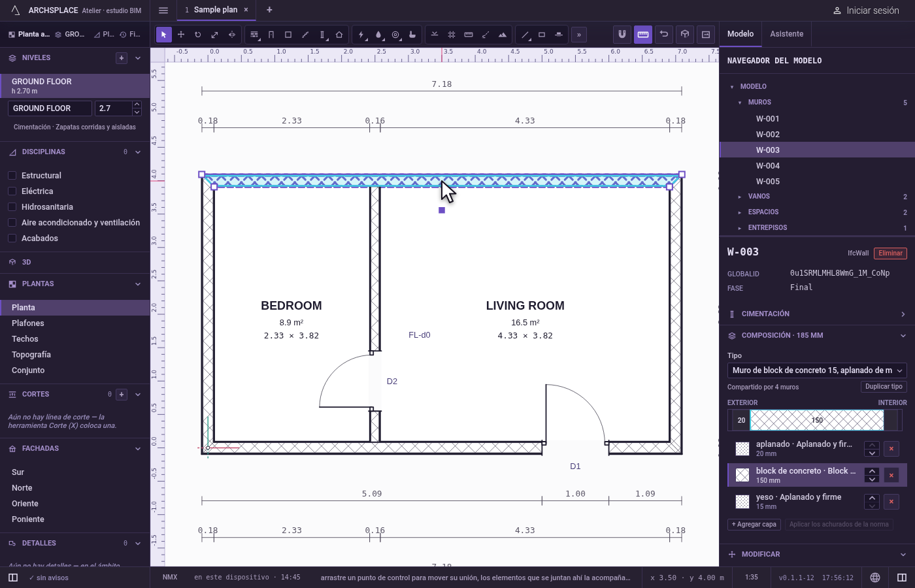
Task: Open the wall type dropdown
Action: [x=817, y=370]
